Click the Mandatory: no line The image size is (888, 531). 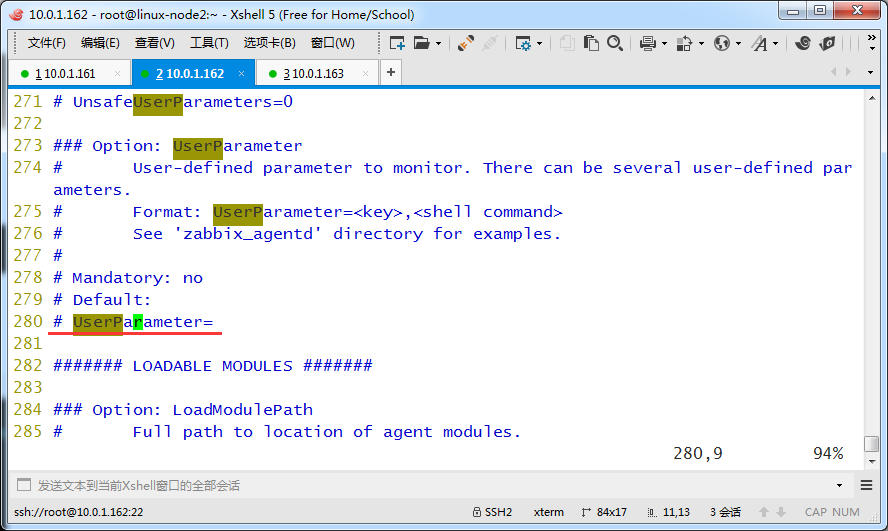(128, 278)
